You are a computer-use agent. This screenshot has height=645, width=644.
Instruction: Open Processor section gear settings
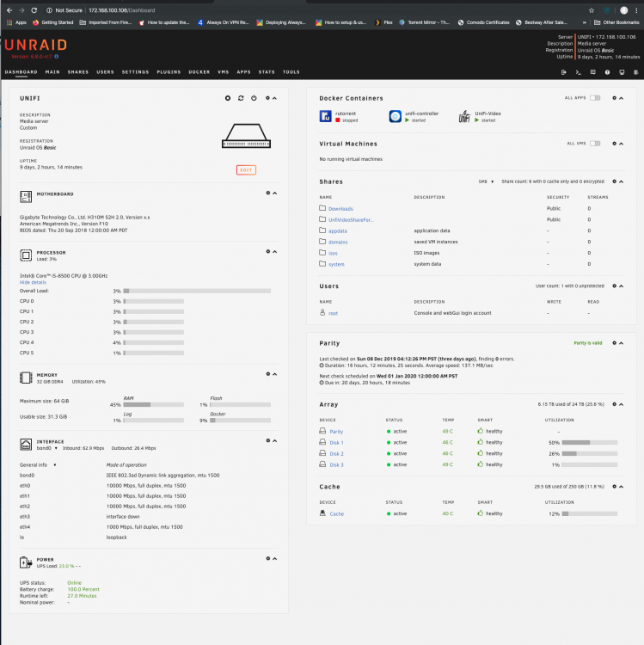(x=268, y=251)
